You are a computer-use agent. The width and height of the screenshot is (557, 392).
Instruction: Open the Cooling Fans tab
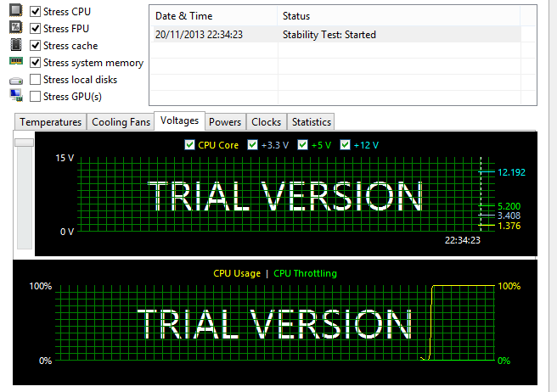point(121,122)
